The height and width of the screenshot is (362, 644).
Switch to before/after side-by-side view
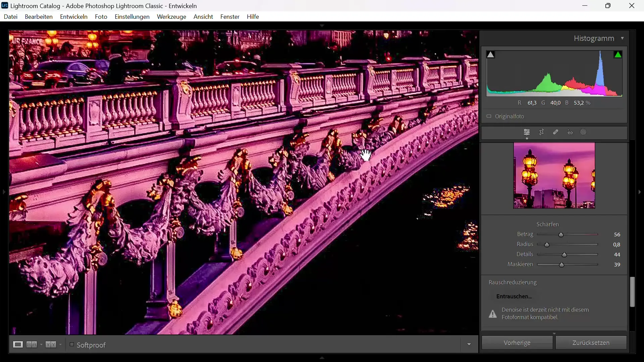(32, 345)
